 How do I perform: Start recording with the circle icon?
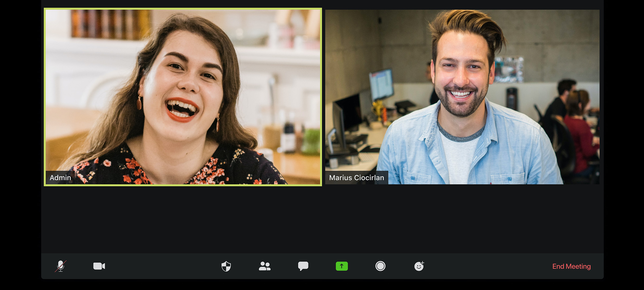click(380, 266)
